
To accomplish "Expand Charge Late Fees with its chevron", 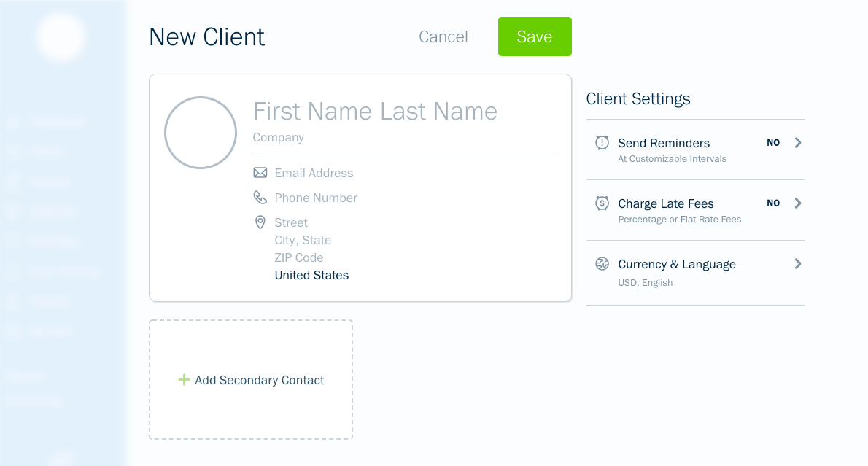I will coord(798,203).
